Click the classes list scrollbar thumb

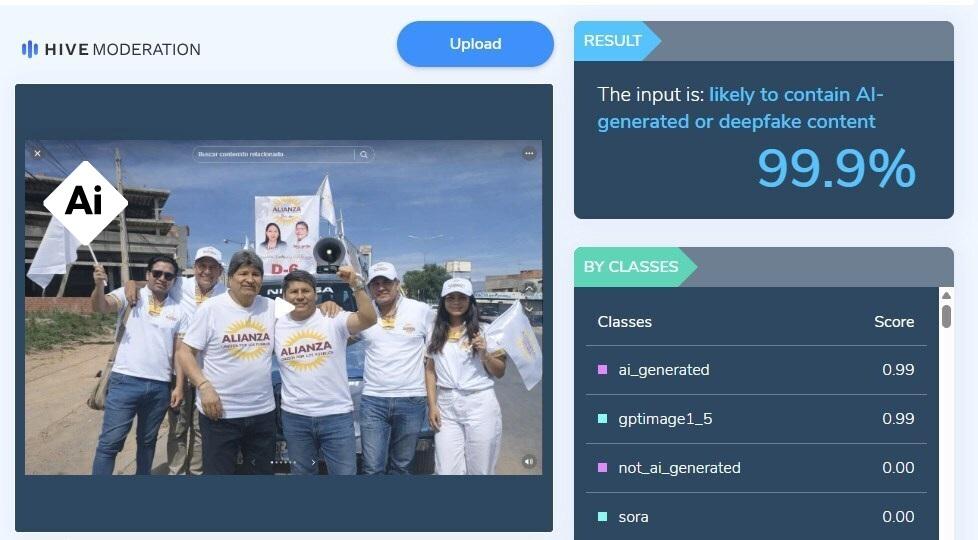946,316
